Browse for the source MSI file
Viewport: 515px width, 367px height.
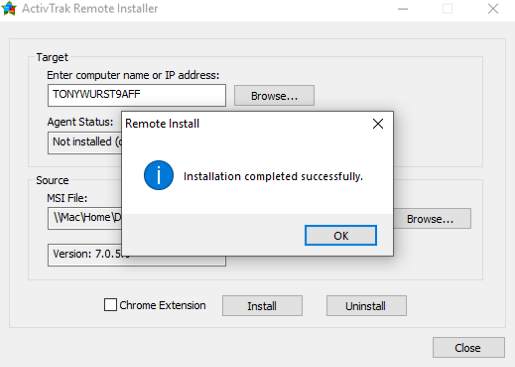[432, 219]
